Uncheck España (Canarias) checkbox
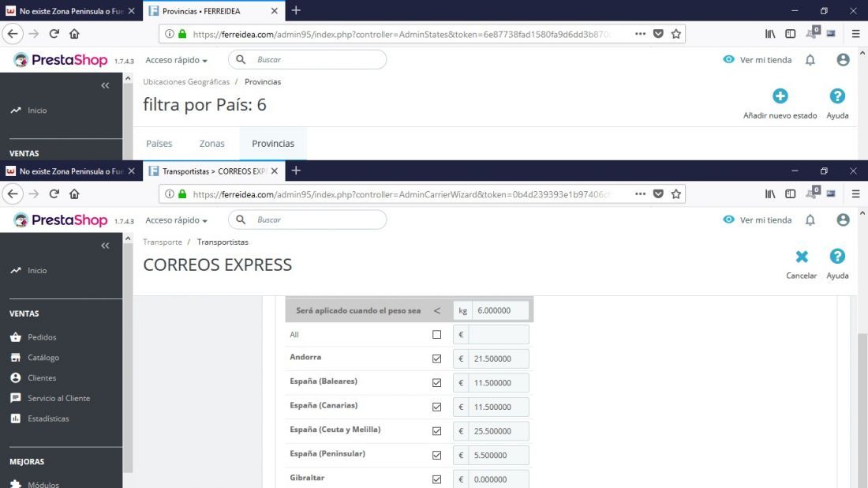The width and height of the screenshot is (868, 488). [437, 407]
